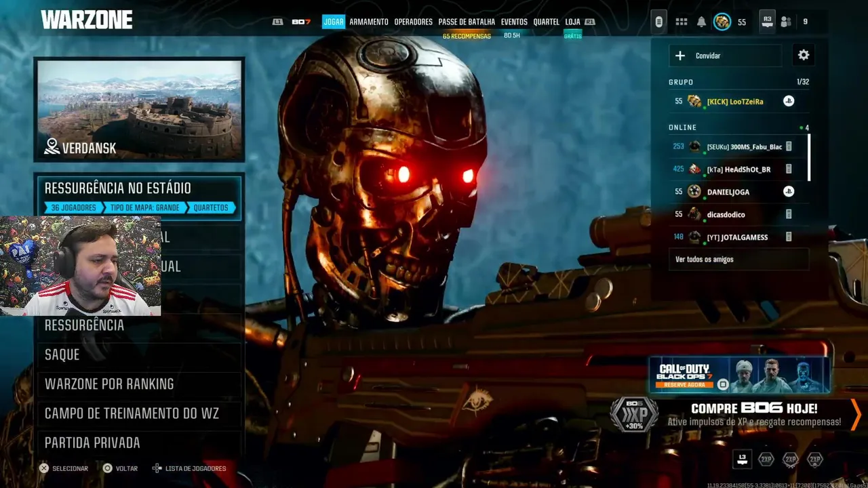Click the square button icon on BO7 banner

tap(723, 384)
